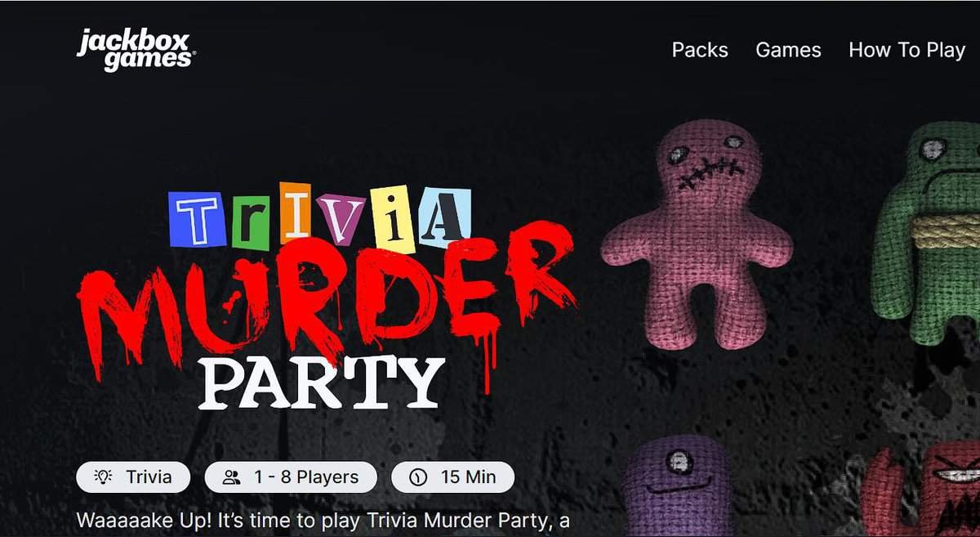Viewport: 980px width, 537px height.
Task: Select the Trivia category pill
Action: coord(133,477)
